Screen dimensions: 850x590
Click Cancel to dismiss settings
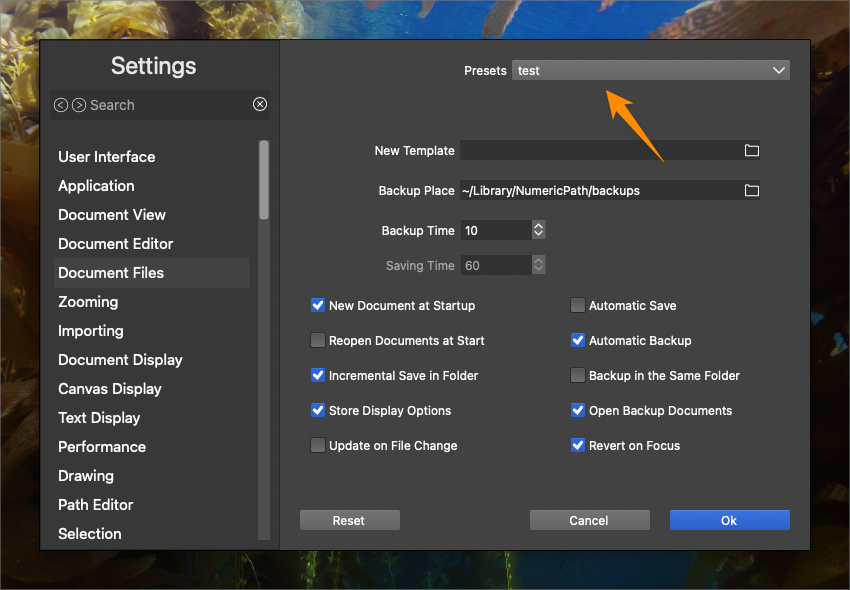click(x=589, y=520)
